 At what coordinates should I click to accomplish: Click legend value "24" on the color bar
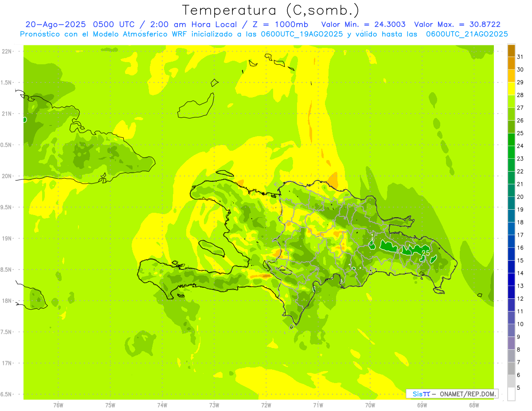click(520, 146)
